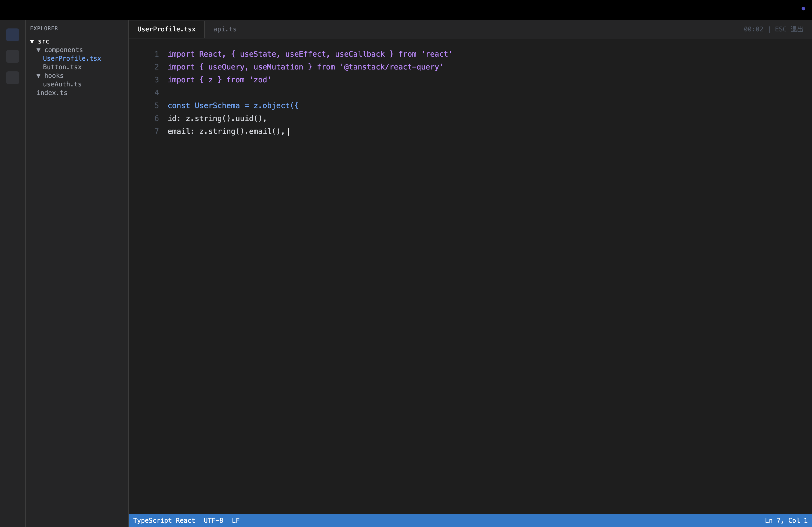This screenshot has width=812, height=527.
Task: Click the LF line ending indicator
Action: pos(235,520)
